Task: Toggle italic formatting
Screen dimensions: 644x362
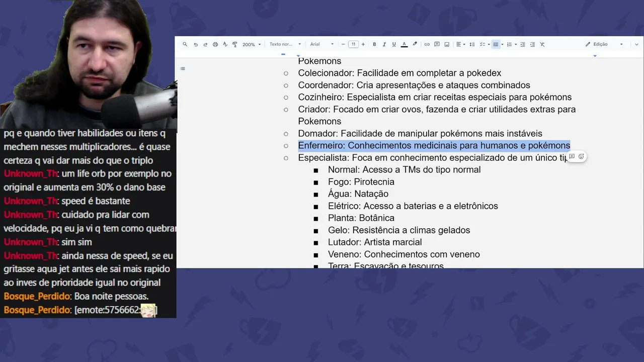Action: [x=384, y=44]
